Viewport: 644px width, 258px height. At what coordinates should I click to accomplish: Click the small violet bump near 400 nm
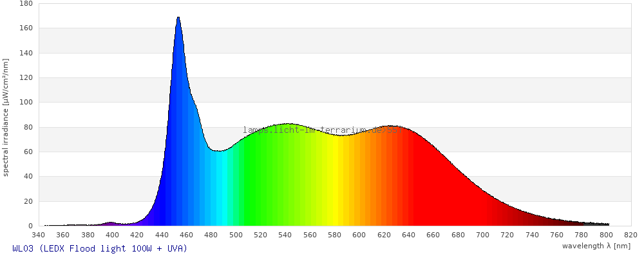click(x=111, y=223)
